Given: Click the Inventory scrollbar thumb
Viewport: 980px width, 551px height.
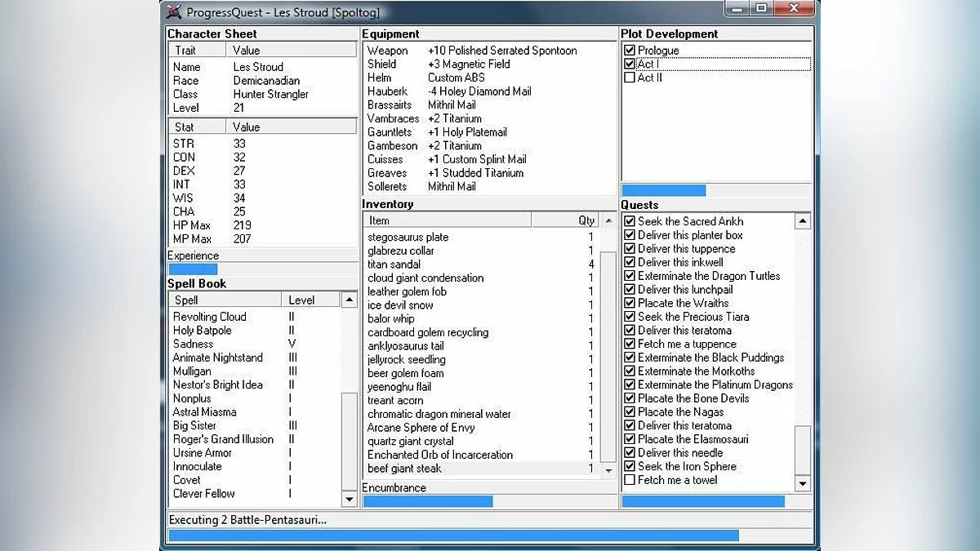Looking at the screenshot, I should click(608, 357).
